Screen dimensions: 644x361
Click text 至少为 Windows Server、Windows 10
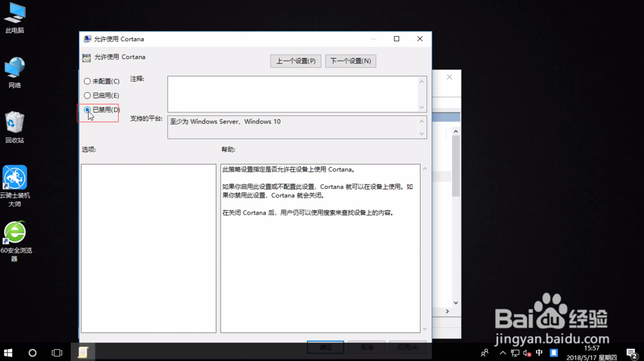[225, 122]
